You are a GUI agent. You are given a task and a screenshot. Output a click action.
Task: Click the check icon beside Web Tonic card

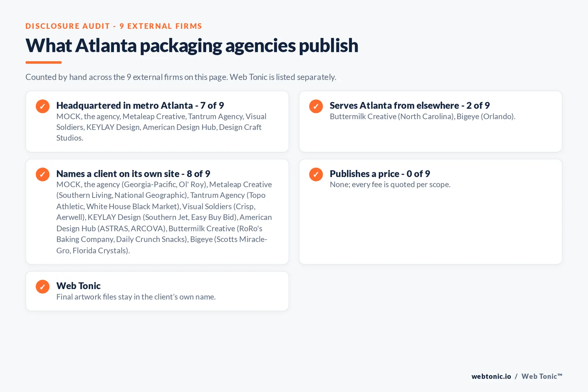point(43,287)
